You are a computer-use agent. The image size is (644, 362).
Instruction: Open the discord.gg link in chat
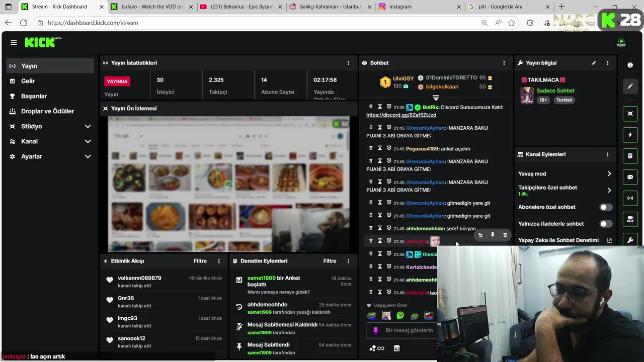click(x=401, y=115)
